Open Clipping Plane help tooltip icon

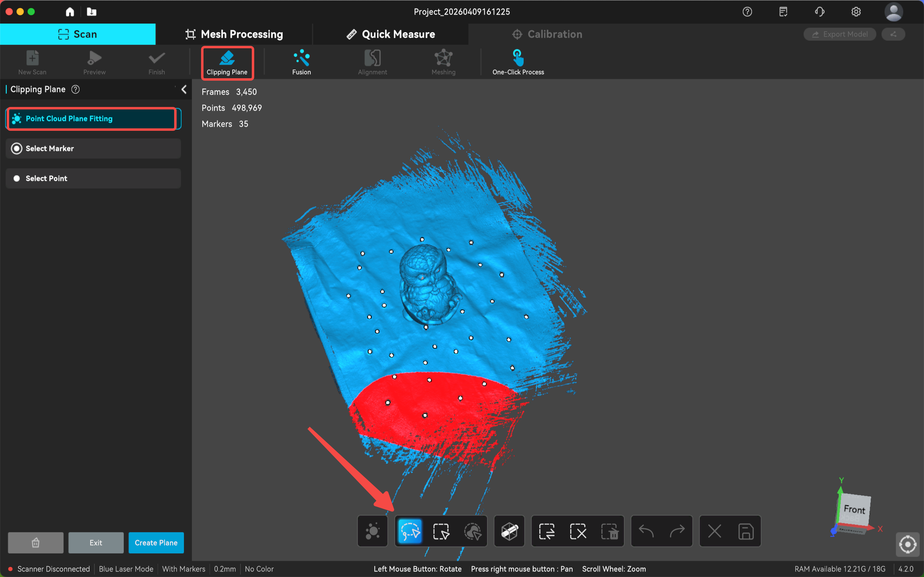coord(75,89)
